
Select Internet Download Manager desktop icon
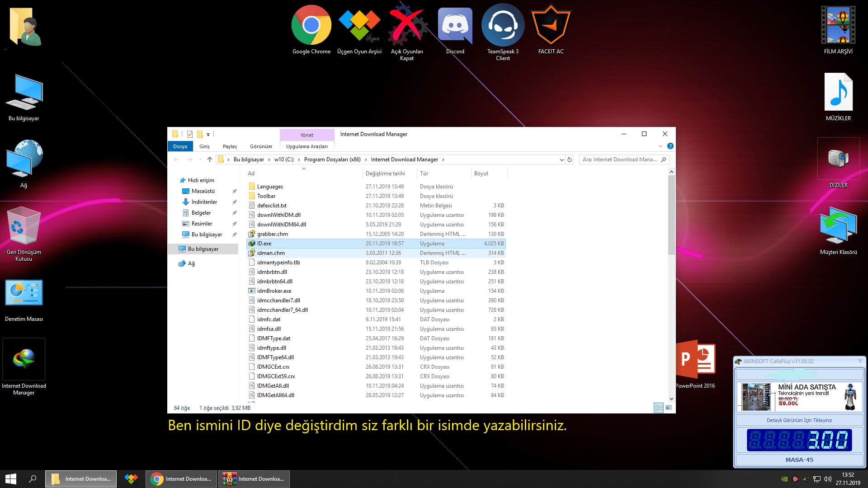[24, 367]
